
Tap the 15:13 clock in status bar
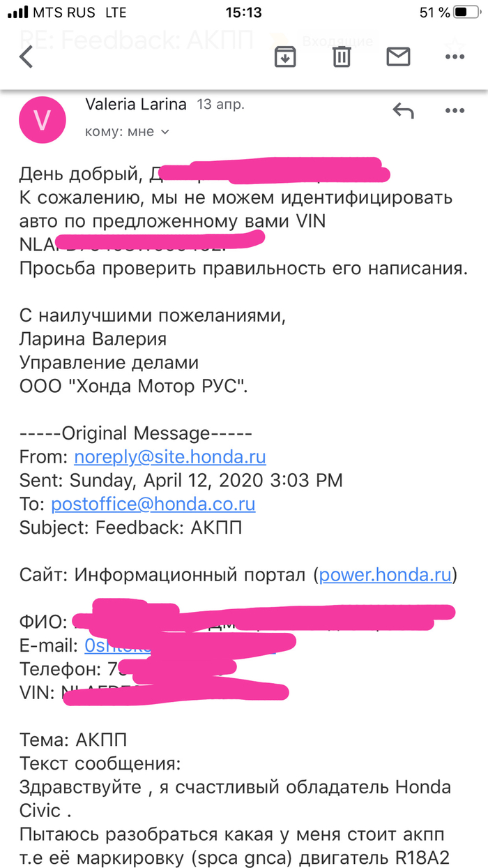(243, 13)
